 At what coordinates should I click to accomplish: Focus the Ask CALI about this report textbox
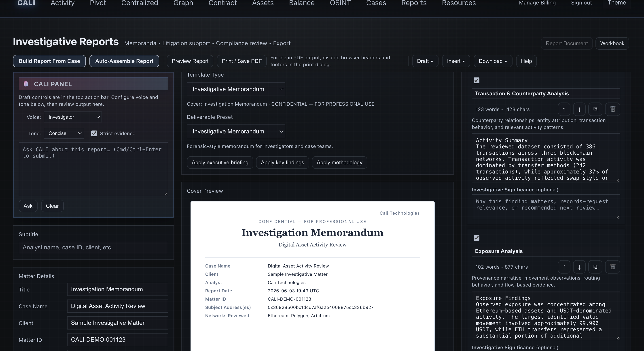[93, 169]
